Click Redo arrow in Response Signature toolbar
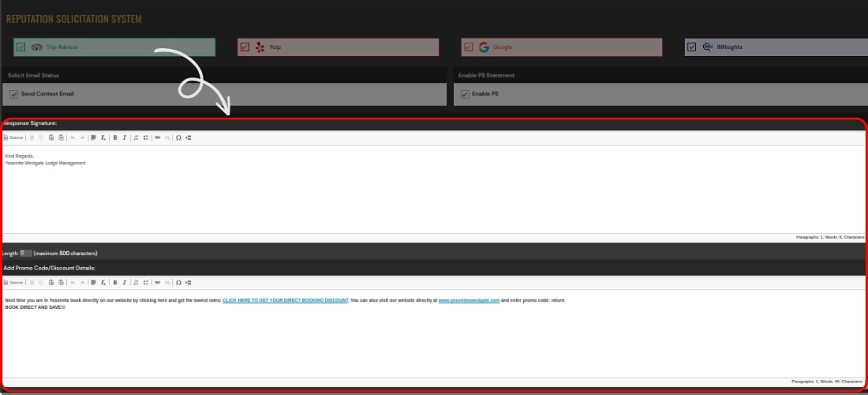The image size is (868, 395). (82, 137)
